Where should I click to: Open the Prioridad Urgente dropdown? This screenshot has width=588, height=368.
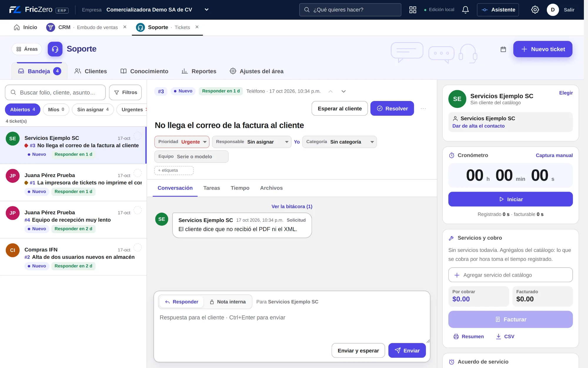pyautogui.click(x=182, y=142)
